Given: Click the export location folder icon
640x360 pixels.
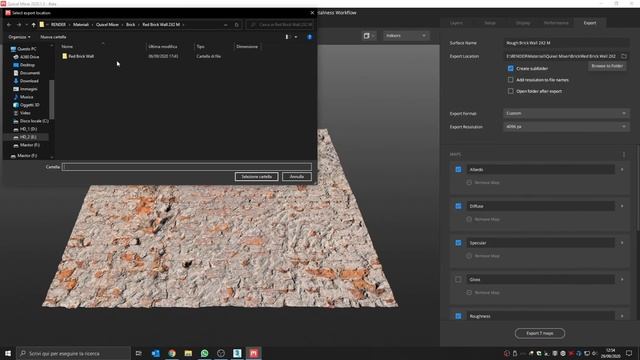Looking at the screenshot, I should 624,56.
